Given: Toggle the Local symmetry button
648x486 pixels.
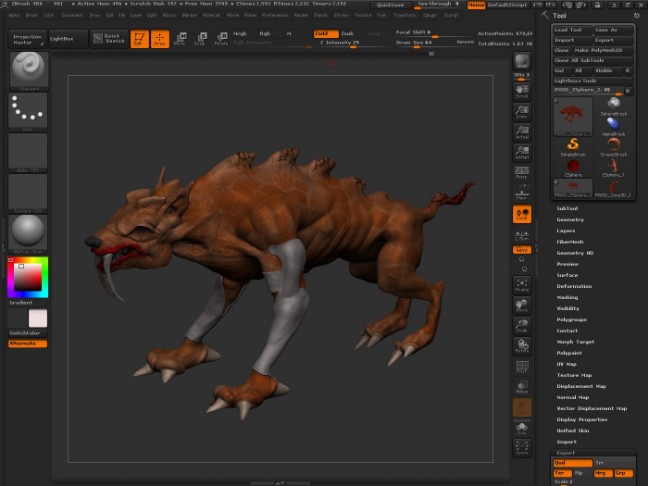Looking at the screenshot, I should coord(522,214).
